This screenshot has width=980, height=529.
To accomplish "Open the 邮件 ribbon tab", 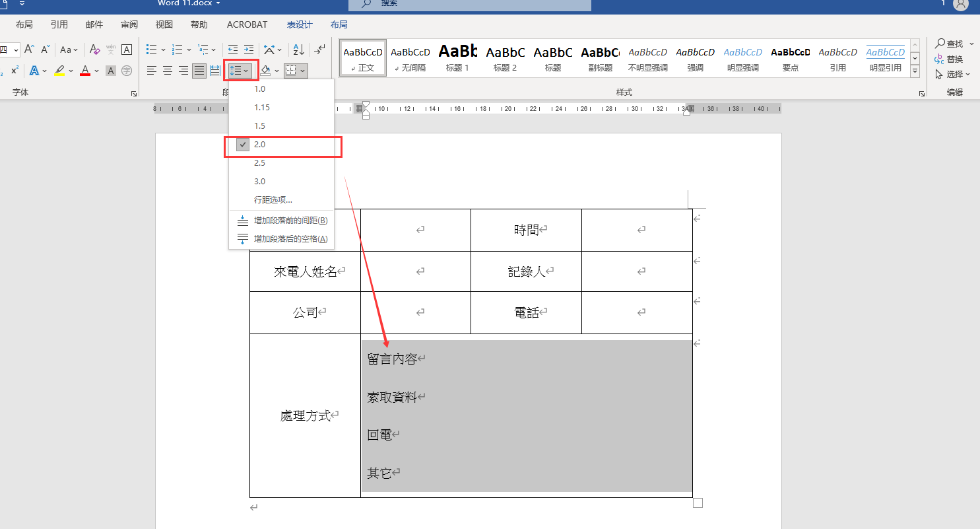I will point(94,24).
